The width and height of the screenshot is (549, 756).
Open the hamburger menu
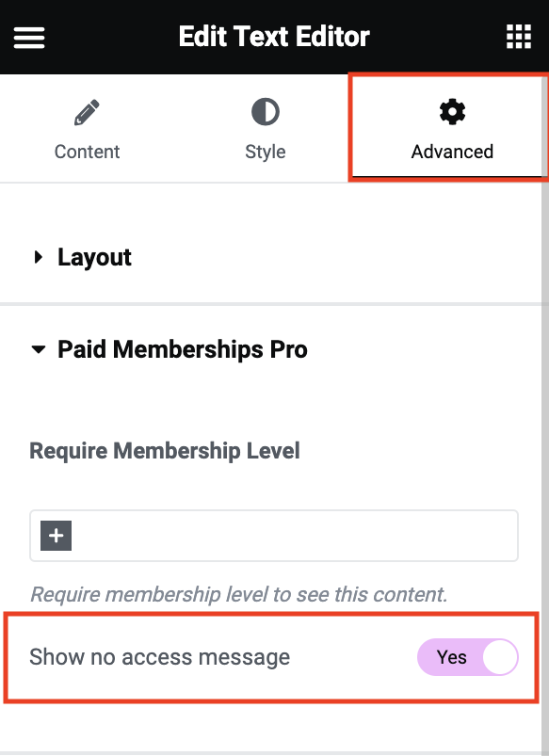coord(29,38)
